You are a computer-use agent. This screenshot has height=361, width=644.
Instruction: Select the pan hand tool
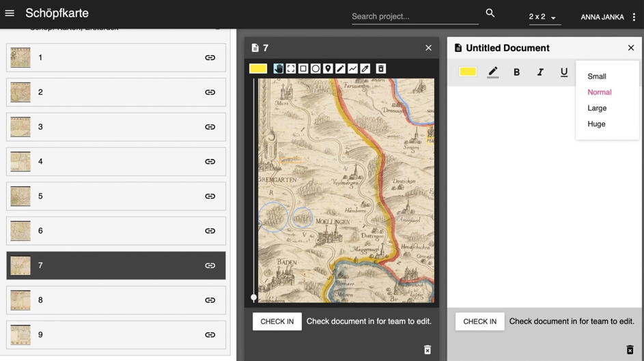pos(279,68)
